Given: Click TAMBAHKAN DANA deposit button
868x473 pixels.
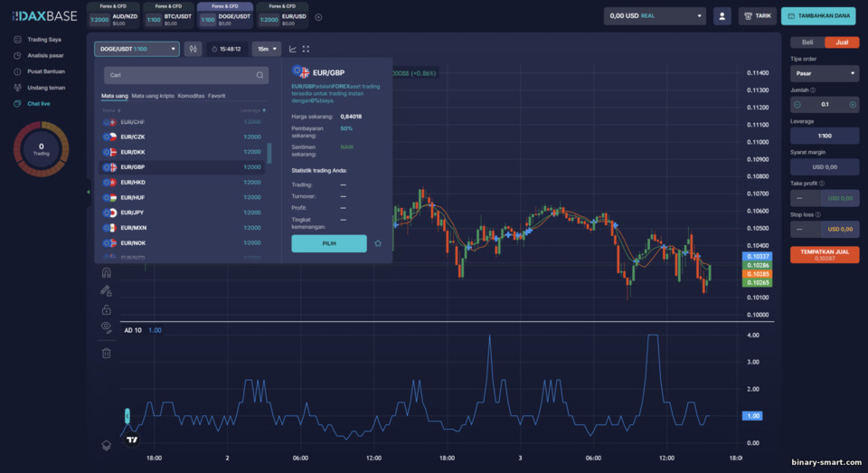Looking at the screenshot, I should 818,16.
